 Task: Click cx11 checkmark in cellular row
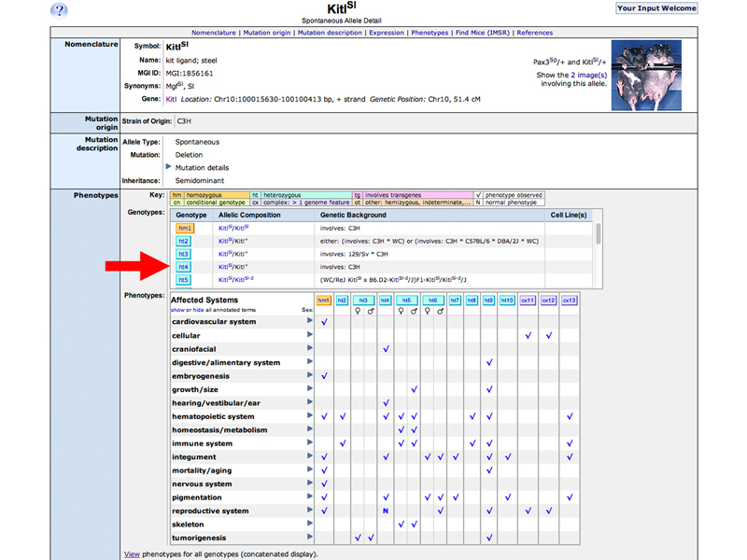coord(528,335)
